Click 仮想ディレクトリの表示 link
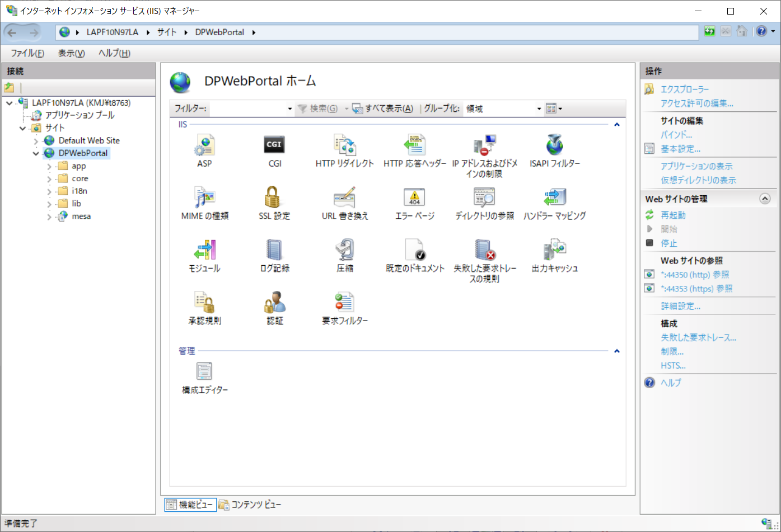Screen dimensions: 781x532 click(698, 180)
